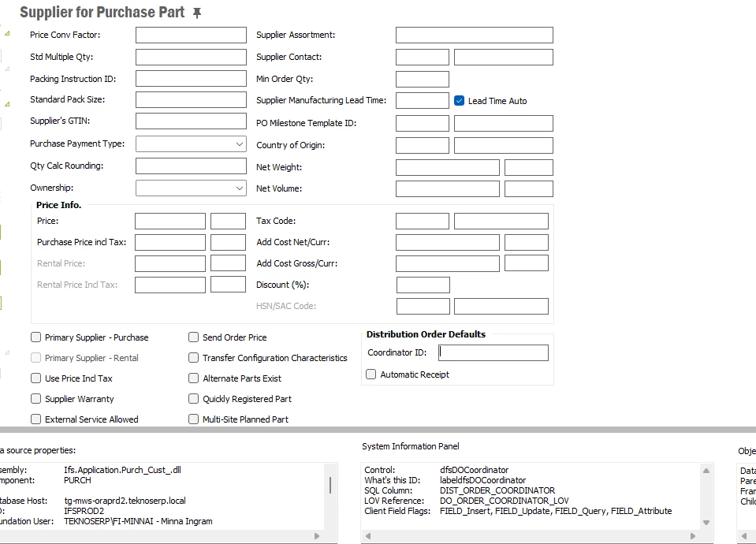Image resolution: width=756 pixels, height=544 pixels.
Task: Click Ifs.Application.Purch_Cust_.dll text
Action: click(122, 470)
